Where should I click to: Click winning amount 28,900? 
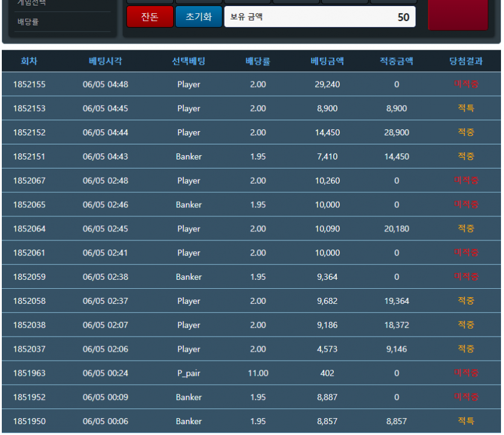pyautogui.click(x=397, y=132)
